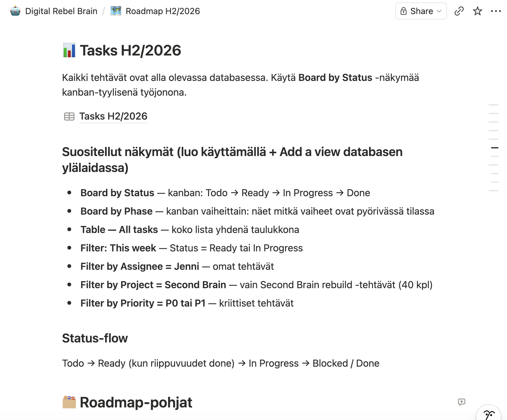507x420 pixels.
Task: Click the robot icon beside Digital Rebel Brain
Action: tap(15, 11)
